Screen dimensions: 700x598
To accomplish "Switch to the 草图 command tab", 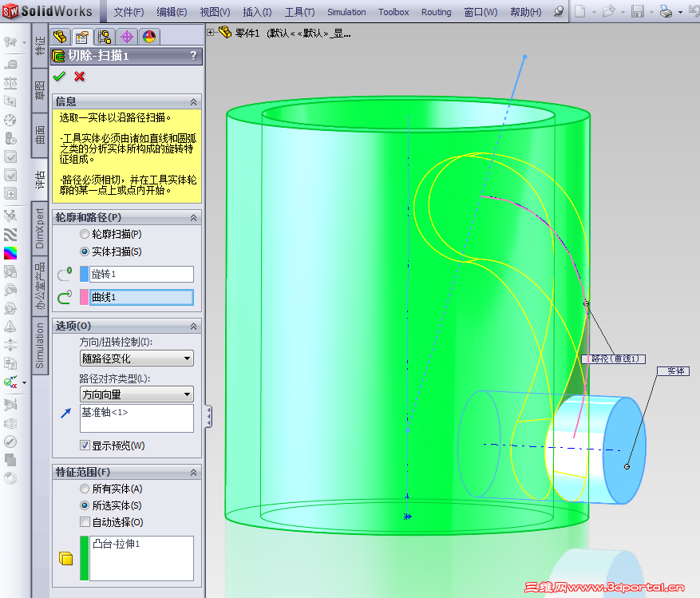I will point(40,90).
